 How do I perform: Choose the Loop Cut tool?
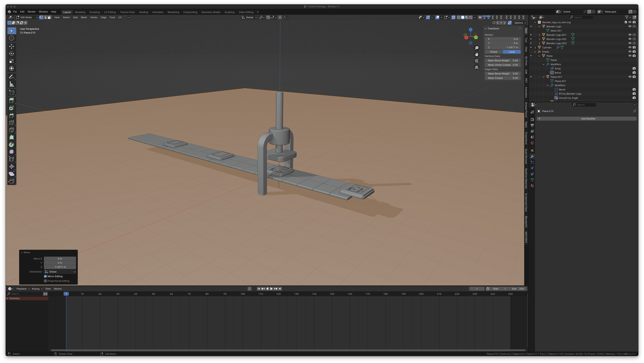click(12, 123)
